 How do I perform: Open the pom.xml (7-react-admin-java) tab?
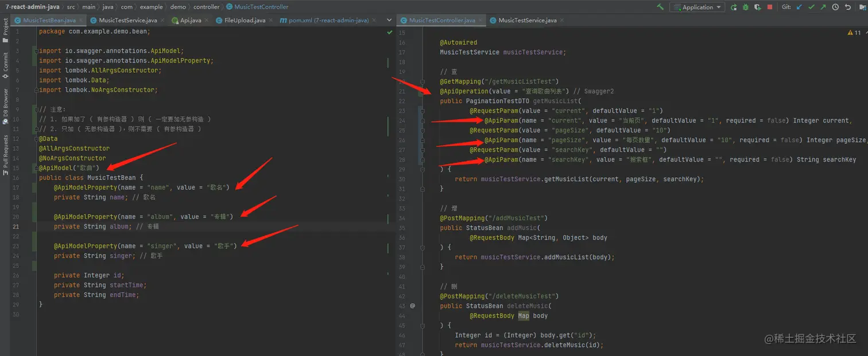[x=328, y=20]
